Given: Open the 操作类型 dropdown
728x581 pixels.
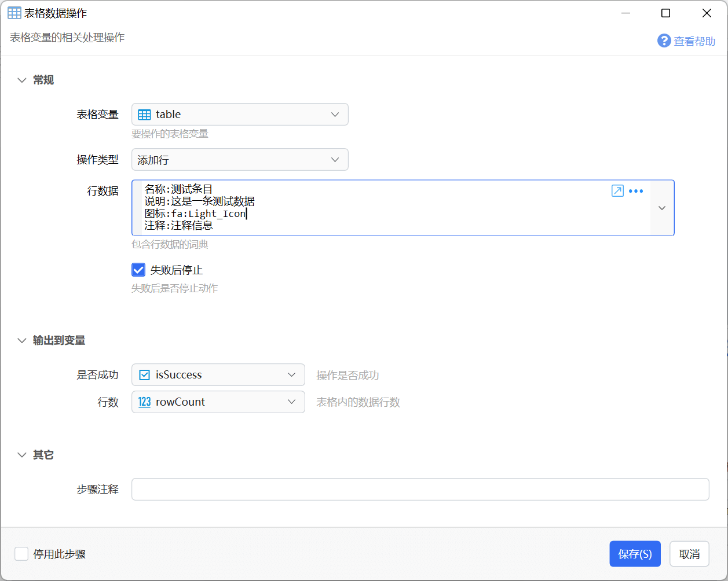Looking at the screenshot, I should (335, 160).
